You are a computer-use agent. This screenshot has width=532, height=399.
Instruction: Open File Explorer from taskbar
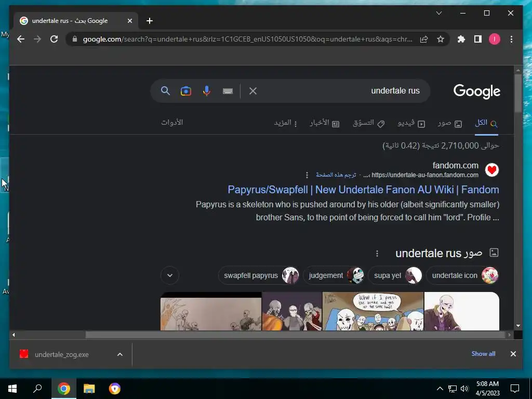[89, 389]
